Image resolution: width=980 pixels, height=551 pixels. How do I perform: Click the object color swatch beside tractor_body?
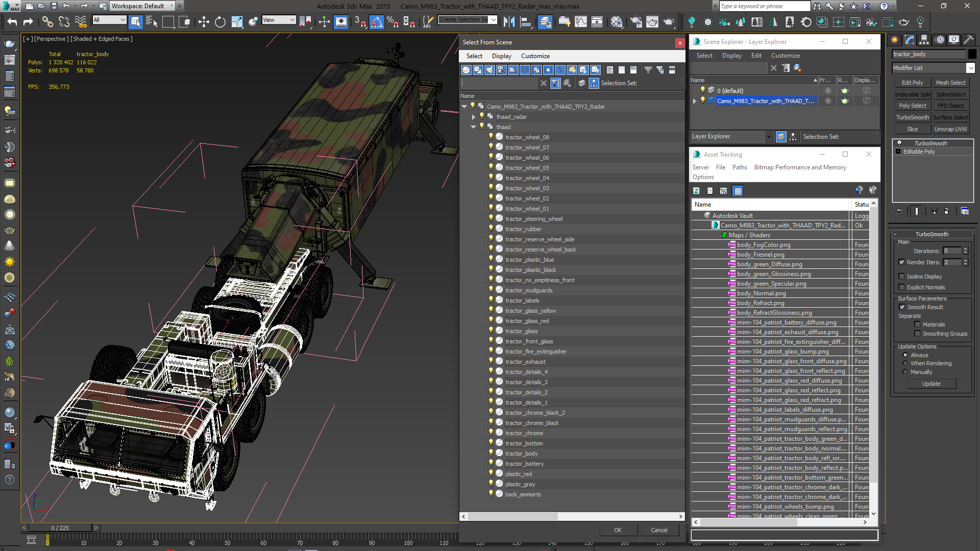pos(972,54)
